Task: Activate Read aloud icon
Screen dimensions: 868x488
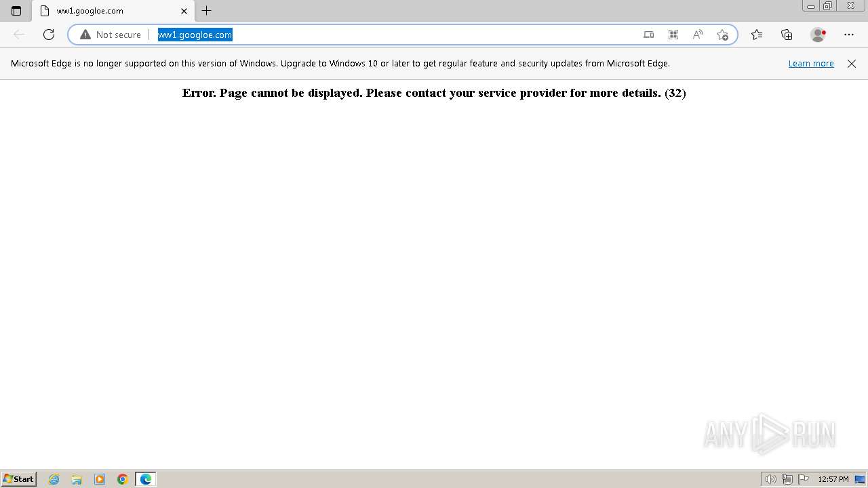Action: (x=698, y=35)
